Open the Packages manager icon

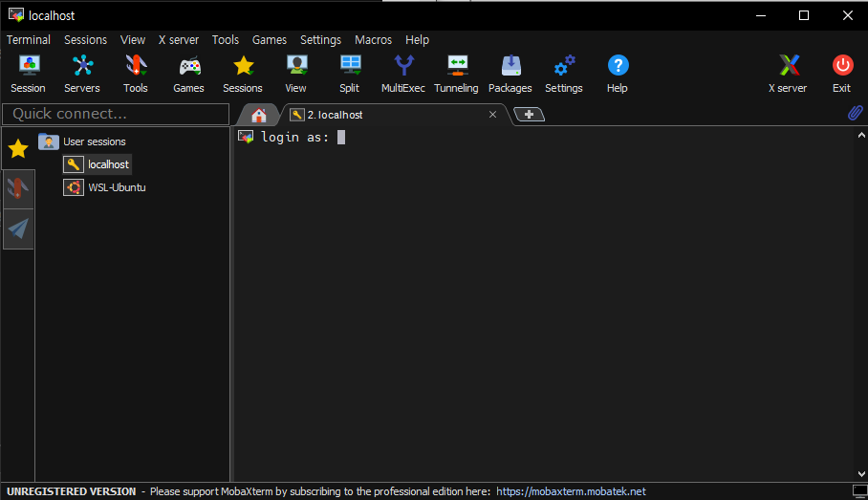(510, 74)
